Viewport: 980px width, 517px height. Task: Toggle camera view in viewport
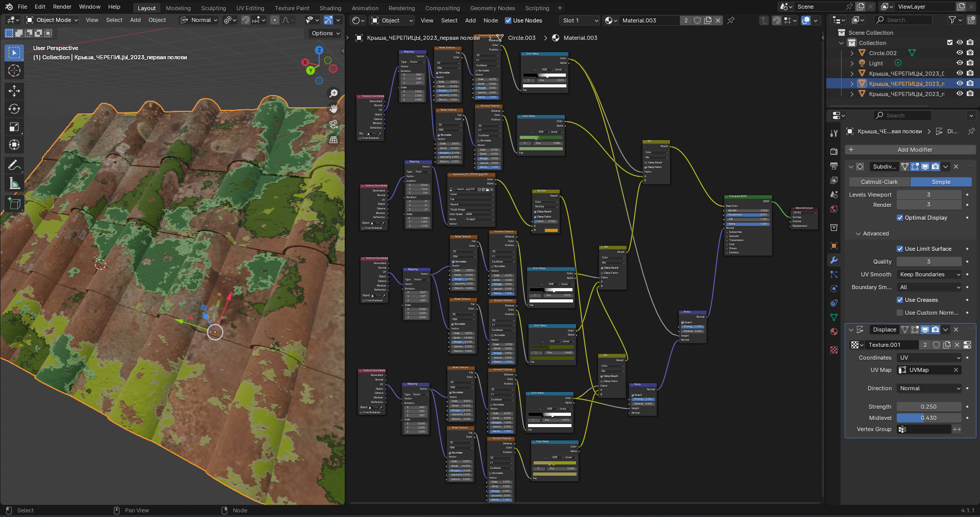[333, 124]
